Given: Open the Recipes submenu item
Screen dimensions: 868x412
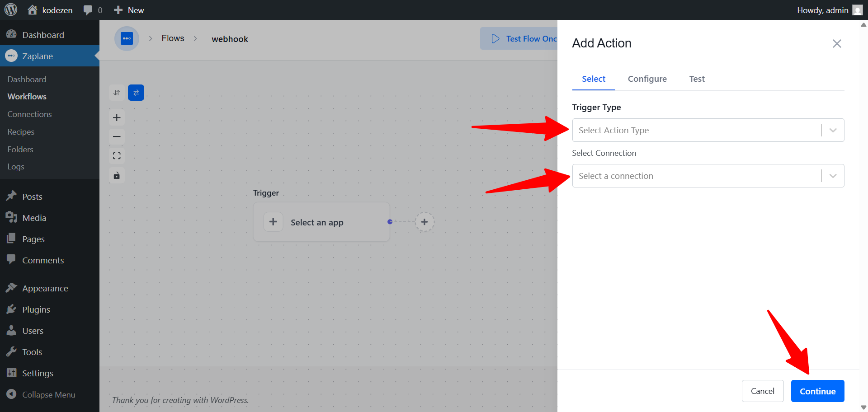Looking at the screenshot, I should click(x=21, y=131).
